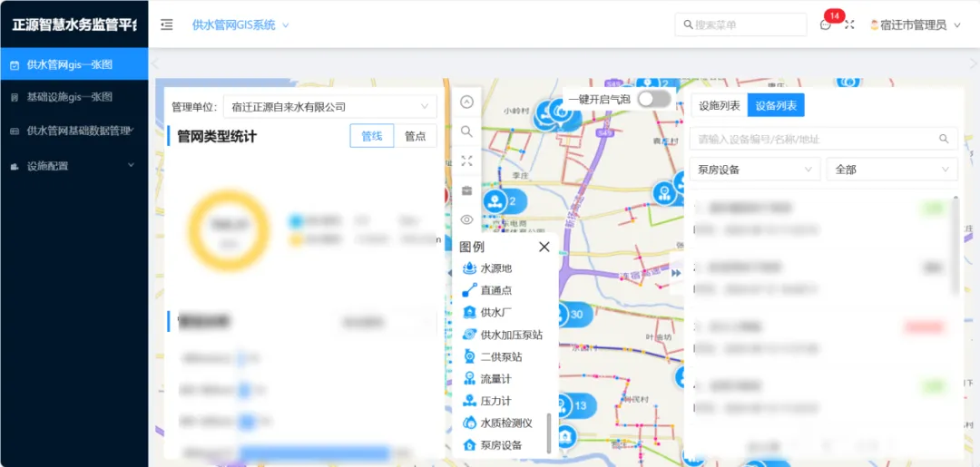Click the map full-extent expand tool
This screenshot has width=980, height=467.
(x=466, y=161)
